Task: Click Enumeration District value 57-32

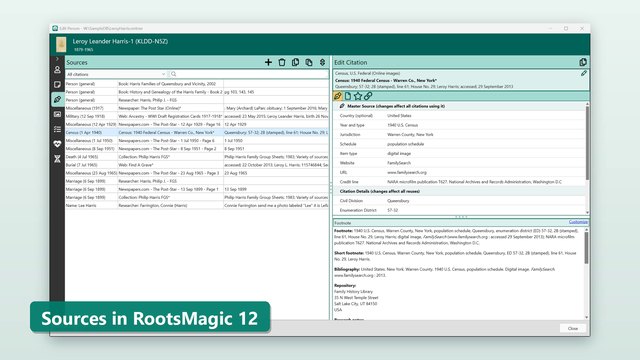Action: coord(392,210)
